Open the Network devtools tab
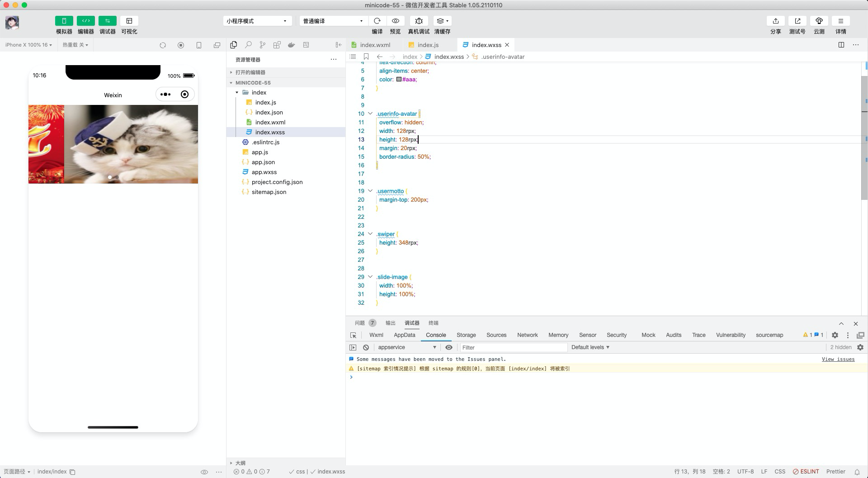This screenshot has width=868, height=478. coord(527,335)
